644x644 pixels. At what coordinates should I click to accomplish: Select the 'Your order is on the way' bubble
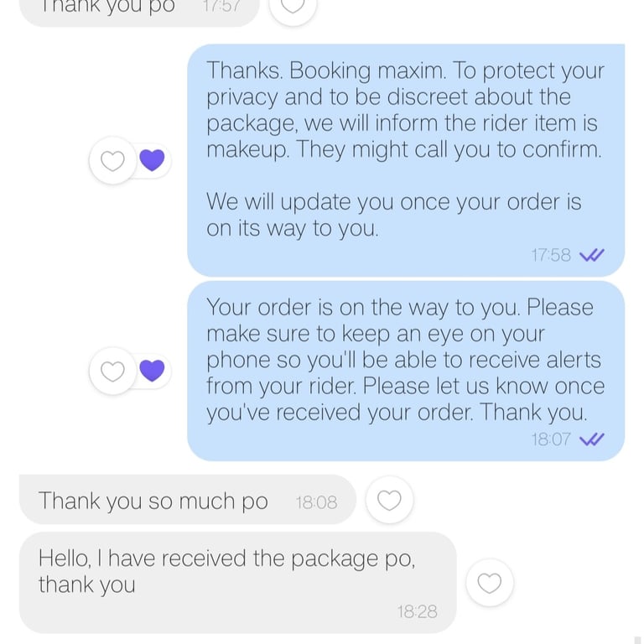point(406,371)
